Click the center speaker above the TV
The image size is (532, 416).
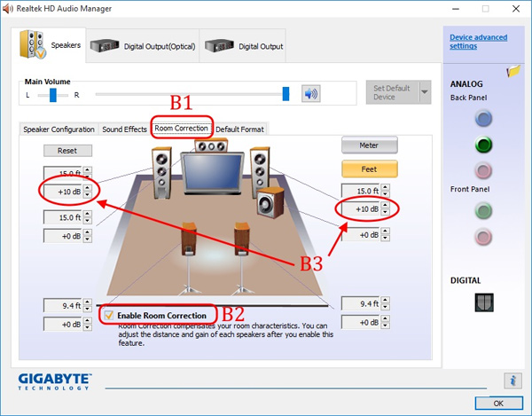pyautogui.click(x=211, y=145)
